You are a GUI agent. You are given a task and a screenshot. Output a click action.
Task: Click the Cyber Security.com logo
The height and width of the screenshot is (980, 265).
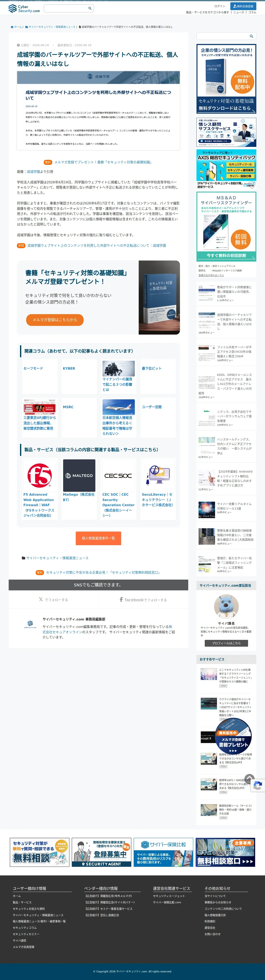point(24,8)
